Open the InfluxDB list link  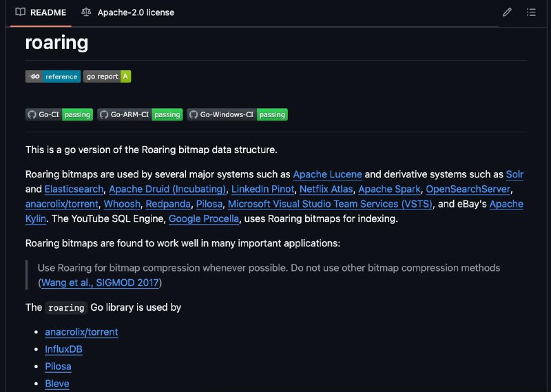(63, 349)
